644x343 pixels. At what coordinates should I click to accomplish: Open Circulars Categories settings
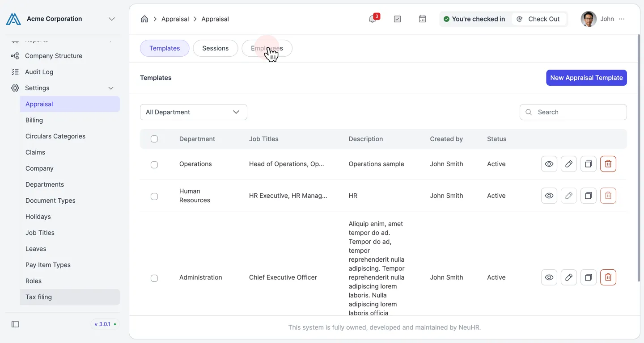tap(70, 136)
